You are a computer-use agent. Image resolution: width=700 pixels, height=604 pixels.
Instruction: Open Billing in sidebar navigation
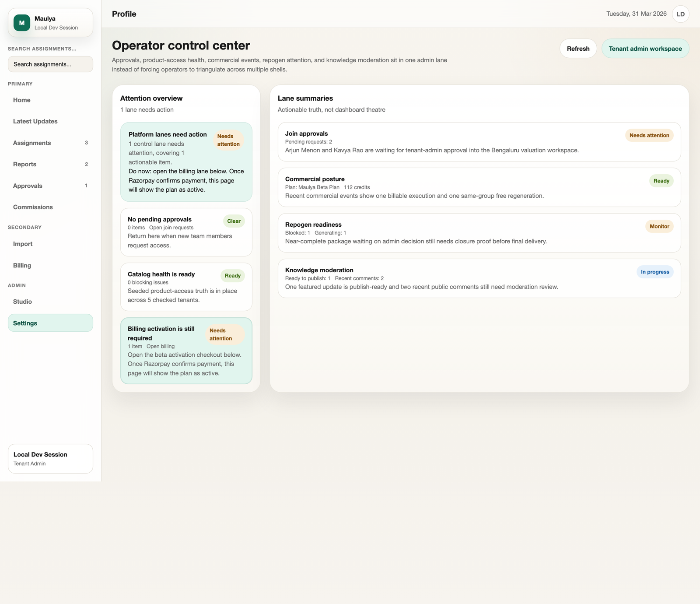[22, 266]
